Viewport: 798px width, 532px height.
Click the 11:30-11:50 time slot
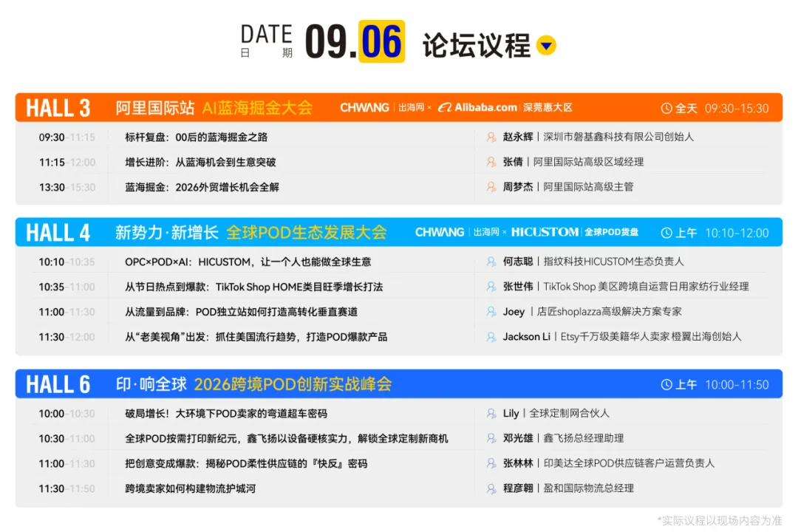[x=67, y=488]
